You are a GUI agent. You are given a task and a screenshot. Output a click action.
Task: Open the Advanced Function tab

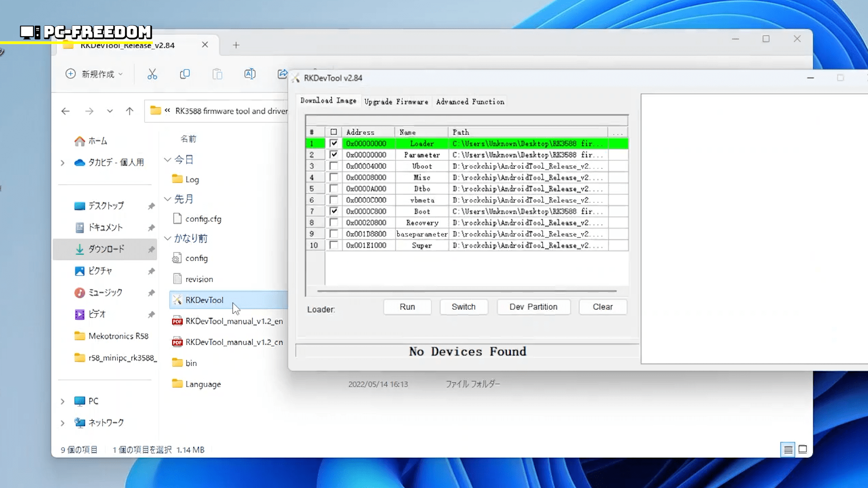point(470,102)
